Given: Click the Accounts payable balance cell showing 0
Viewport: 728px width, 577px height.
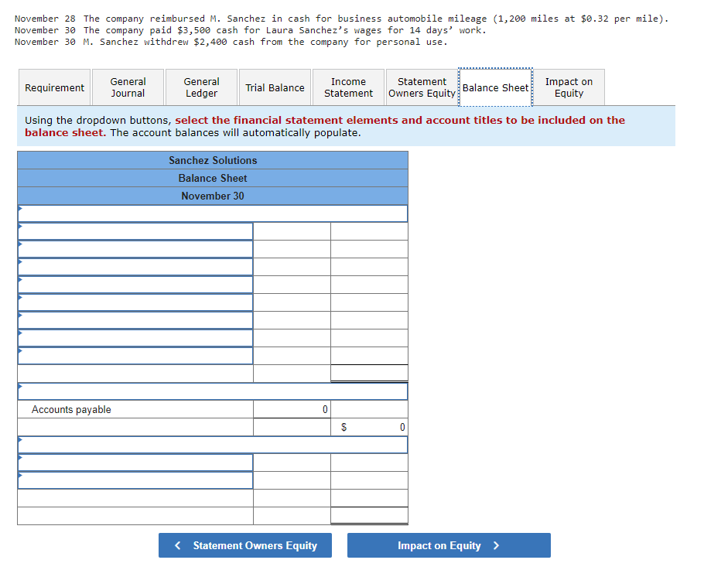Looking at the screenshot, I should click(x=292, y=409).
